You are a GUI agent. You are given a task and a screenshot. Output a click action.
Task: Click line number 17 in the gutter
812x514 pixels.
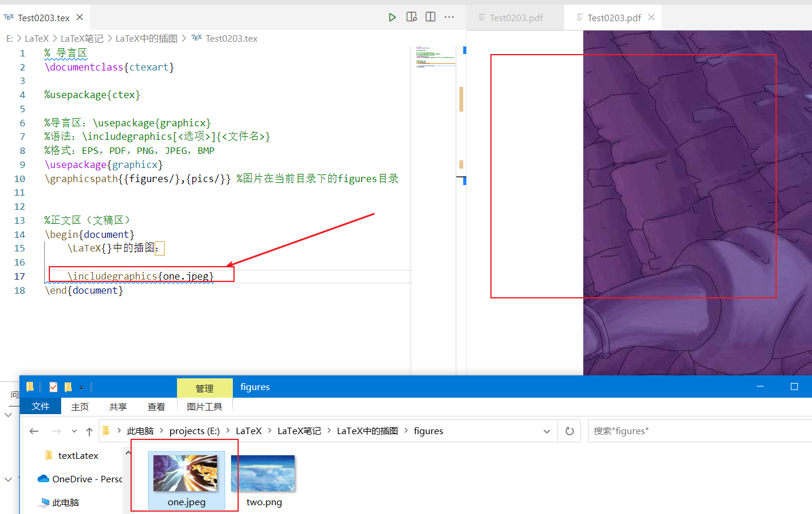19,276
